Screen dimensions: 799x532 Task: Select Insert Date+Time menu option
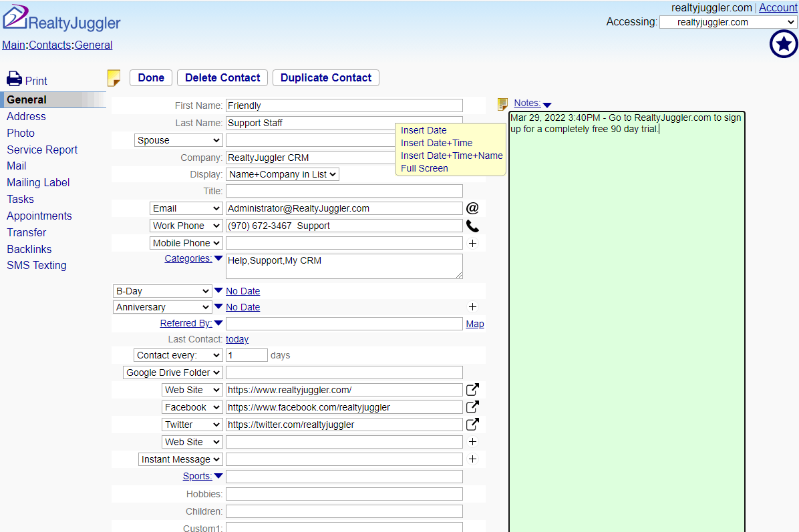point(436,143)
